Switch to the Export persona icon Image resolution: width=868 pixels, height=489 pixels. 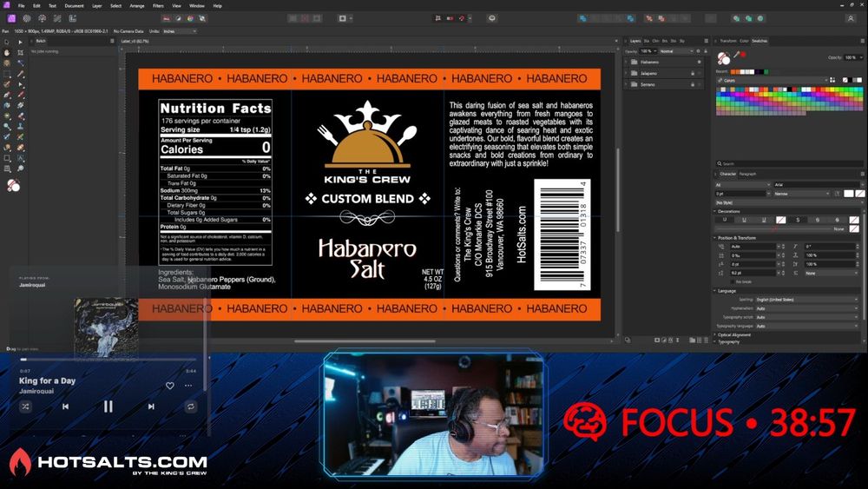[x=73, y=18]
